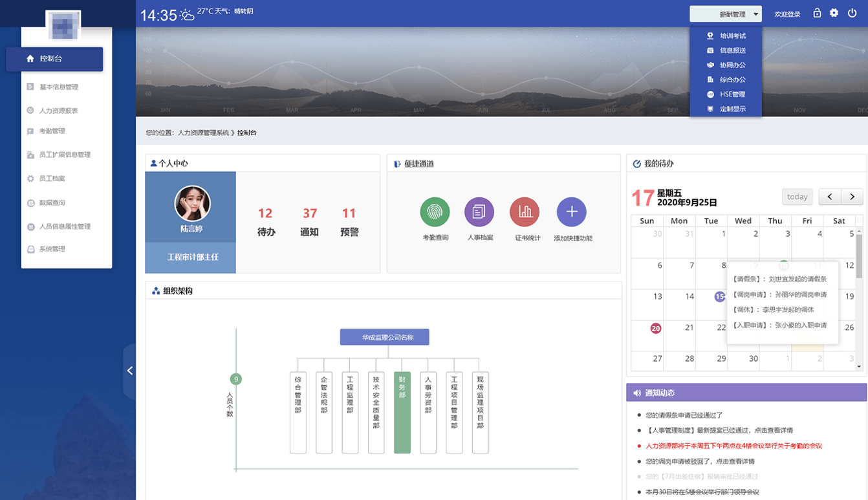Go to previous month in calendar
This screenshot has height=500, width=868.
coord(830,197)
